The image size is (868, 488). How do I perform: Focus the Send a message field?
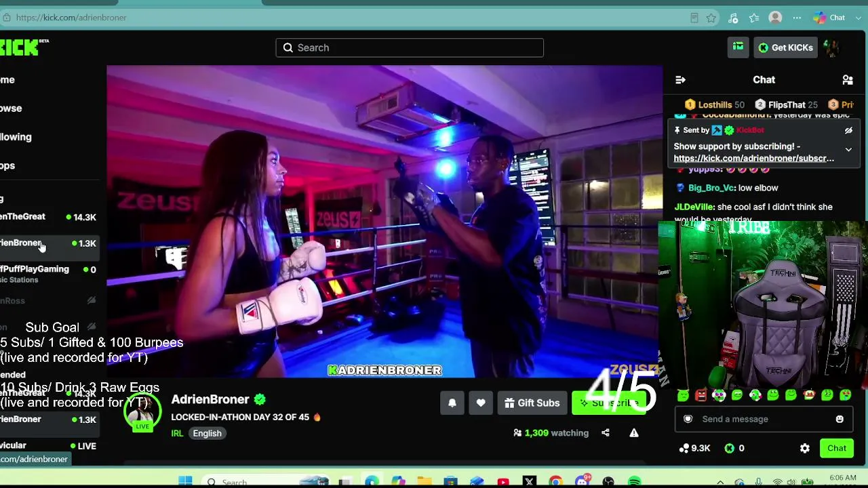tap(763, 420)
